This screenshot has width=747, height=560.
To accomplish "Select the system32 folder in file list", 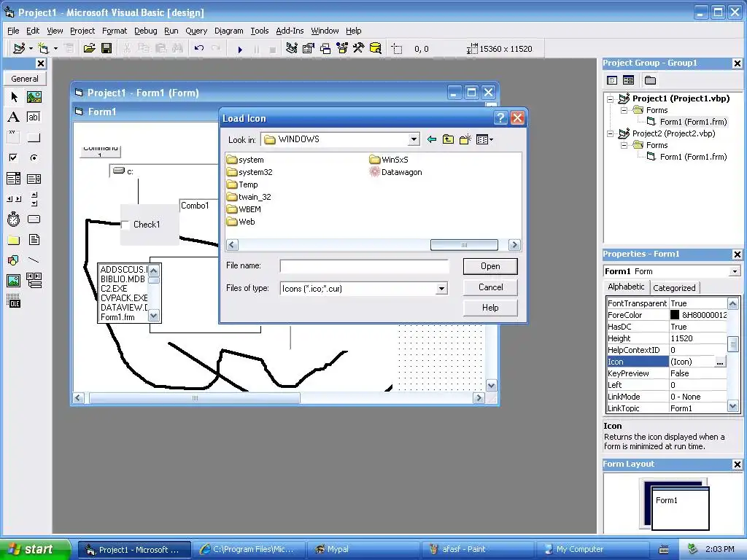I will pos(249,172).
